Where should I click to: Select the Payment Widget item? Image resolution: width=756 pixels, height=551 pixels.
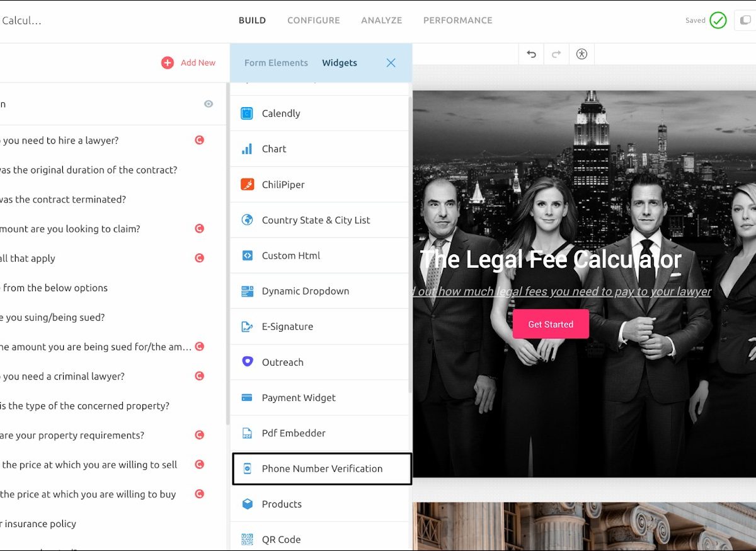299,398
